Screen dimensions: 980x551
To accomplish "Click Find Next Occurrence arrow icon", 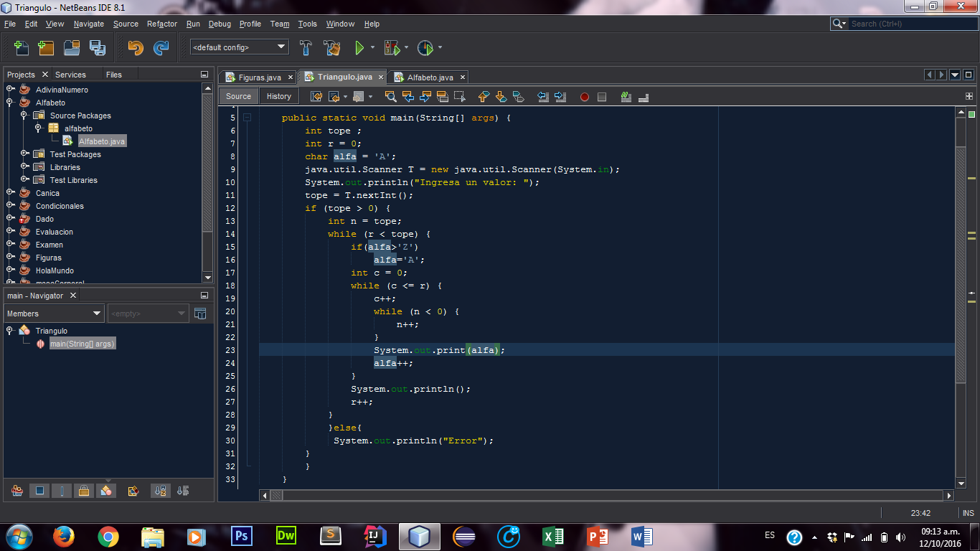I will pos(425,97).
